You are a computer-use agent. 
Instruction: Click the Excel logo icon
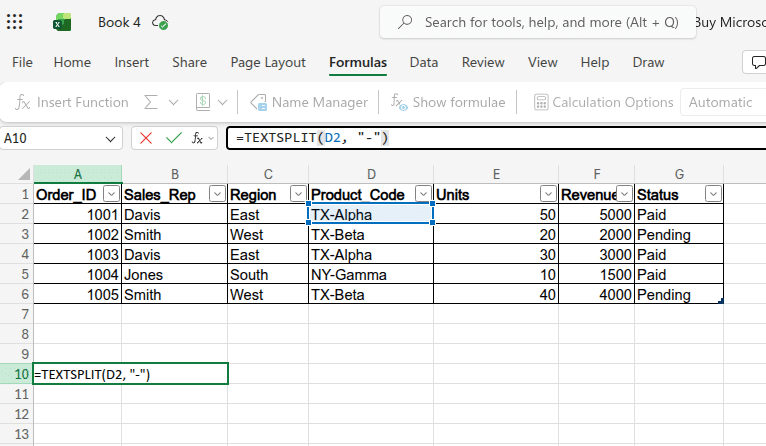pos(62,22)
